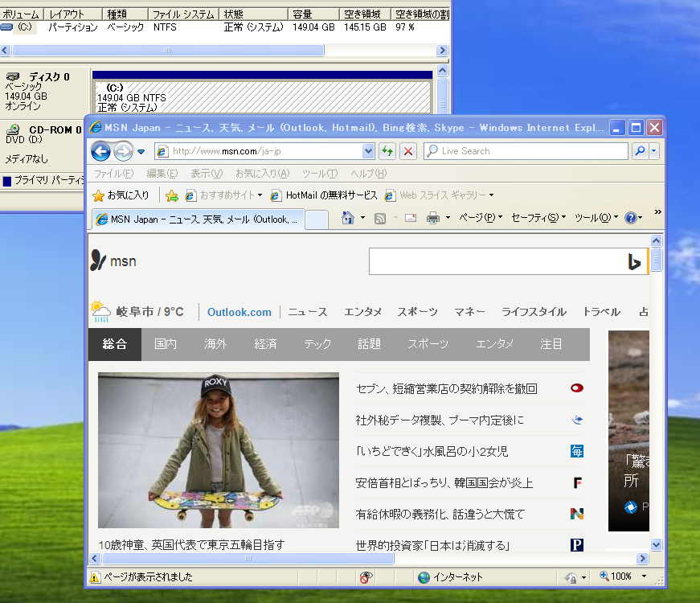Click the Home icon on the command bar
This screenshot has width=700, height=603.
[x=346, y=217]
